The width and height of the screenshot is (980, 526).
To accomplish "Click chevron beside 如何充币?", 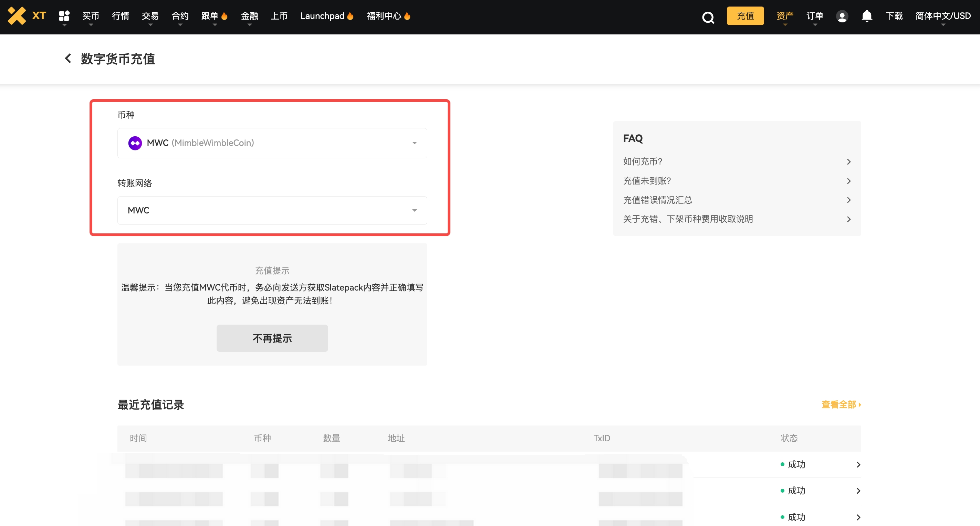I will 848,162.
